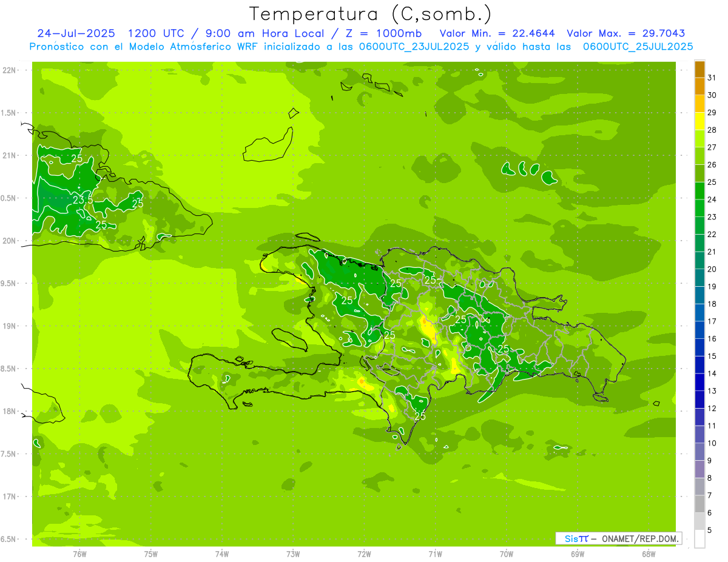Click the legend value "15"

(x=712, y=356)
